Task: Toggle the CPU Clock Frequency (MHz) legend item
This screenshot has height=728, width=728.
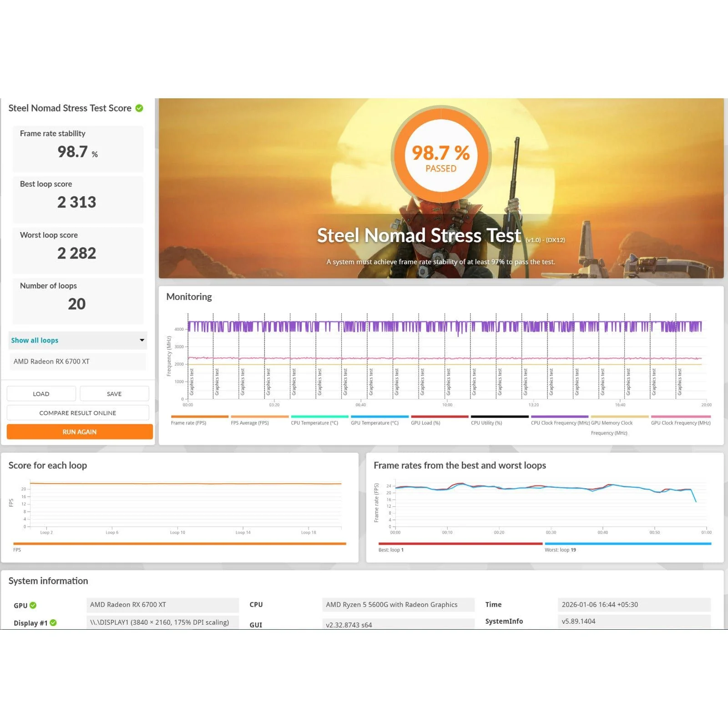Action: click(x=560, y=420)
